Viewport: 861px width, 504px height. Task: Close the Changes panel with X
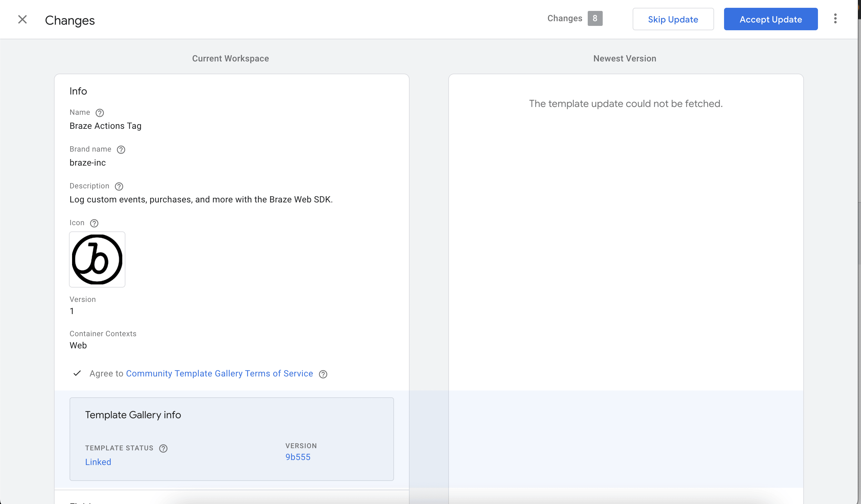click(x=22, y=19)
